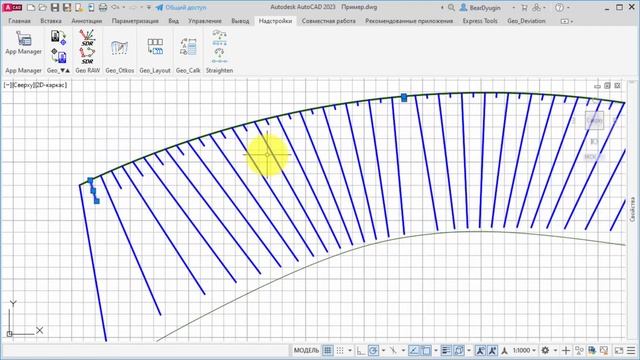Viewport: 640px width, 360px height.
Task: Toggle lineweight display button
Action: [446, 350]
